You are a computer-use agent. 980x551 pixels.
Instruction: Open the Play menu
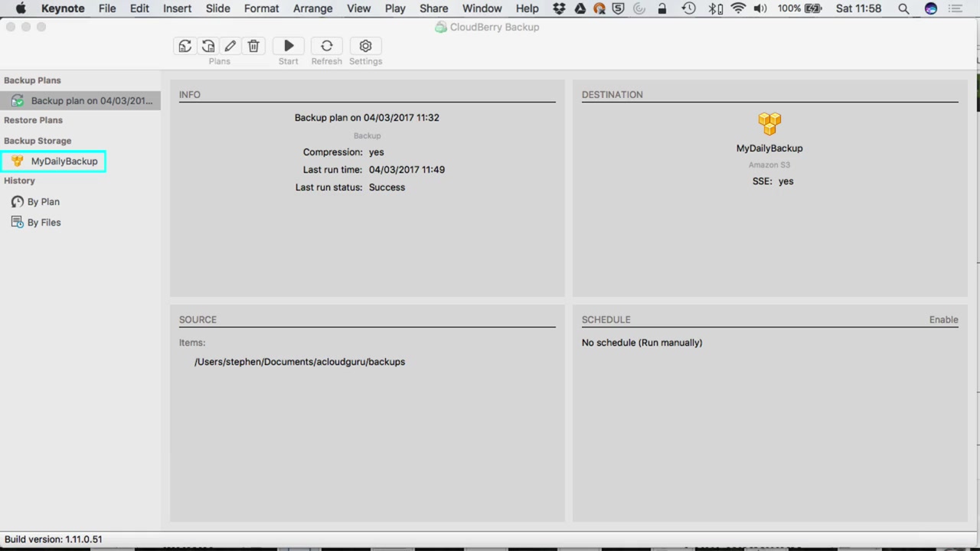coord(395,8)
